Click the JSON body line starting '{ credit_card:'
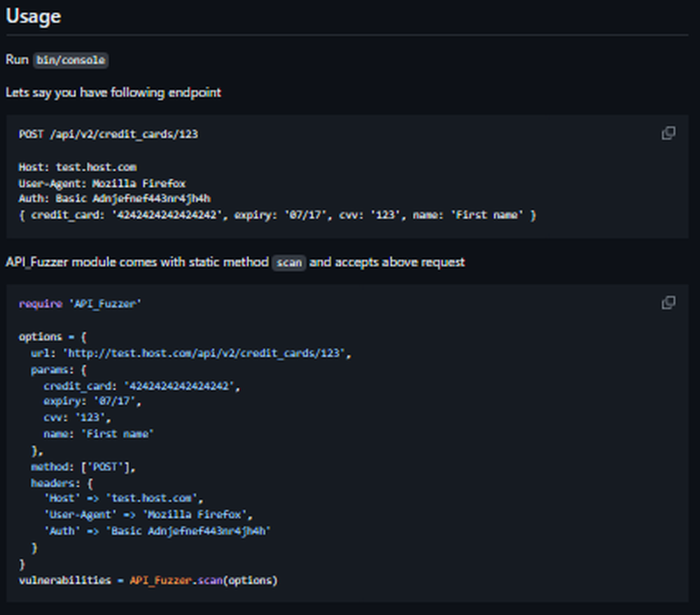Screen dimensions: 700x615 click(277, 215)
